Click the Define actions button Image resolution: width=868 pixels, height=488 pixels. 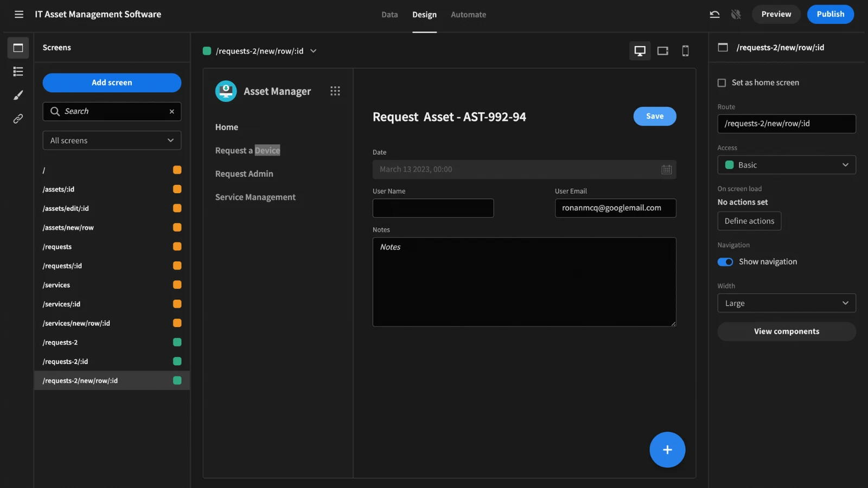[749, 221]
